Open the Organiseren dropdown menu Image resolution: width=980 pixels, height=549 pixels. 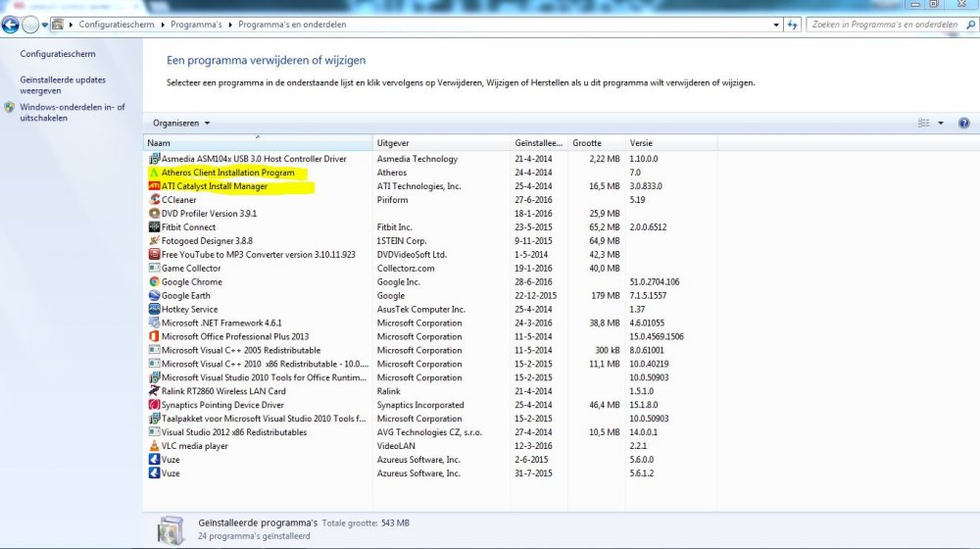tap(181, 124)
